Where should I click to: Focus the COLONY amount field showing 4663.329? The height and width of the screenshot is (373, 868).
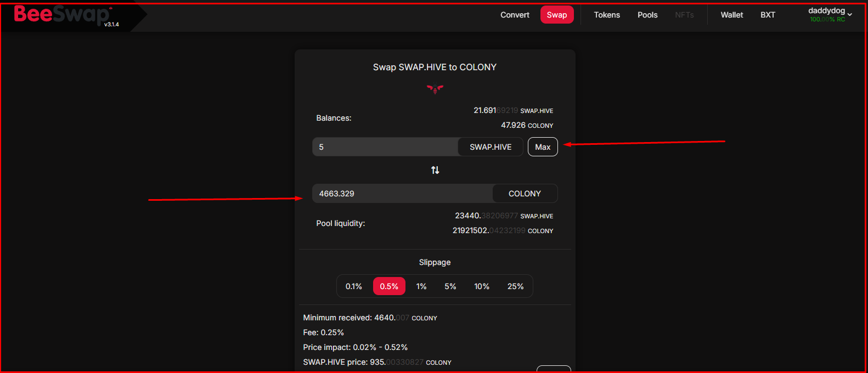(403, 194)
